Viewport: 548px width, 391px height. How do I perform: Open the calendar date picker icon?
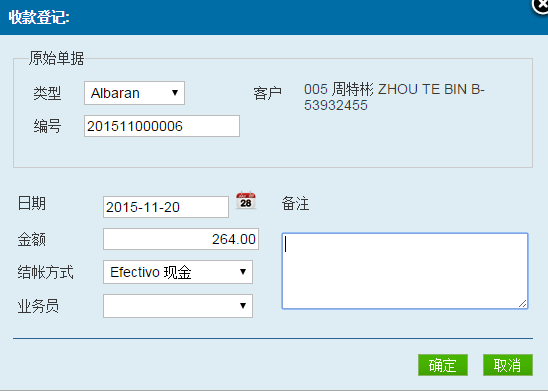[x=246, y=201]
